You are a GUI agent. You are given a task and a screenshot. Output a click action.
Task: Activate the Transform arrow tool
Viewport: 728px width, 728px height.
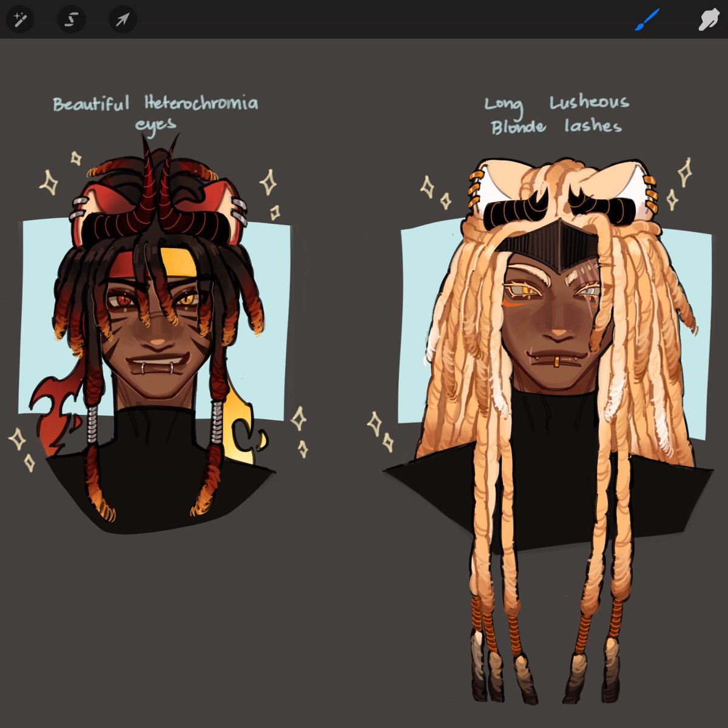(123, 20)
